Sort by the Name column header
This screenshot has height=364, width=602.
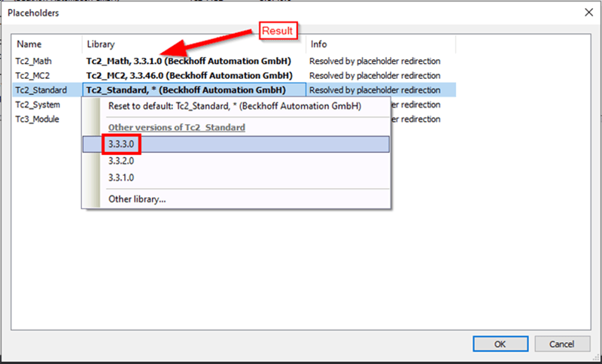47,44
